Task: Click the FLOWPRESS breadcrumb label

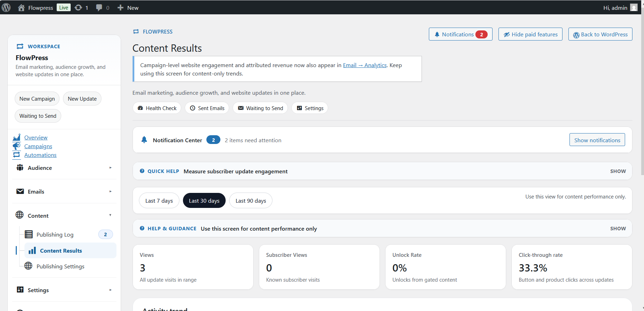Action: [x=158, y=31]
